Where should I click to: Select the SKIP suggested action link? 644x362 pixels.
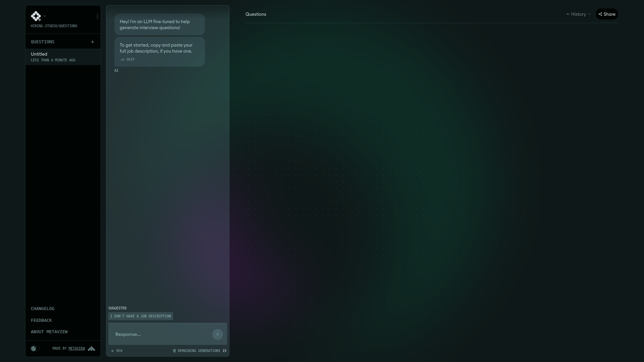(127, 59)
